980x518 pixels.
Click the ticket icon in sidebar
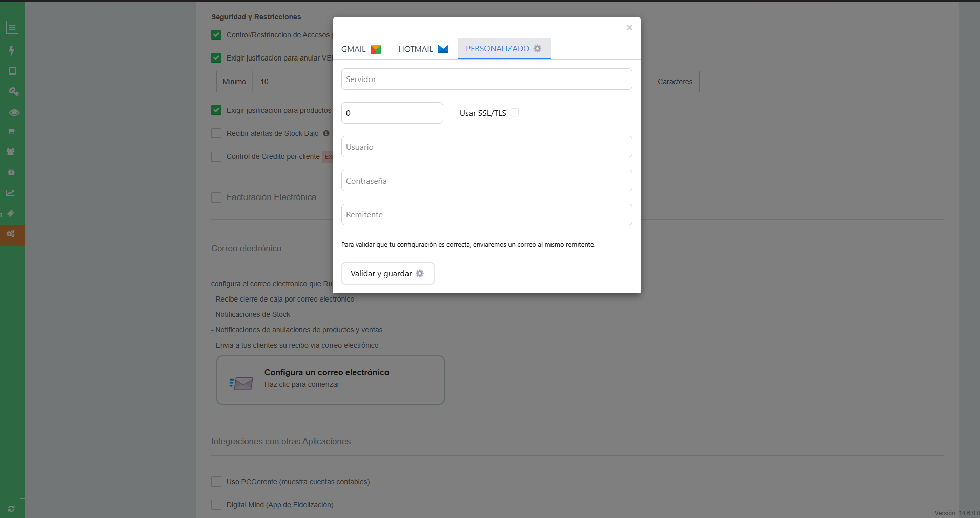click(x=11, y=213)
